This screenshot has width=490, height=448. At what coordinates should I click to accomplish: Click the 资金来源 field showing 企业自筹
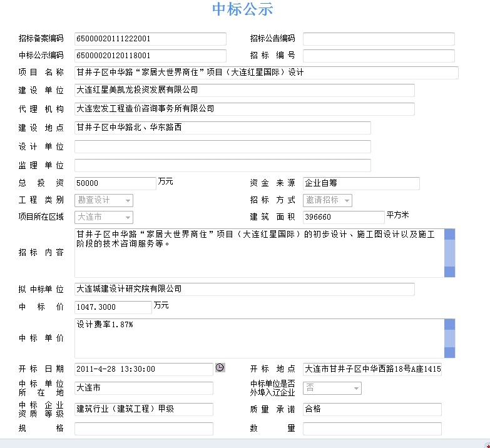coord(361,183)
